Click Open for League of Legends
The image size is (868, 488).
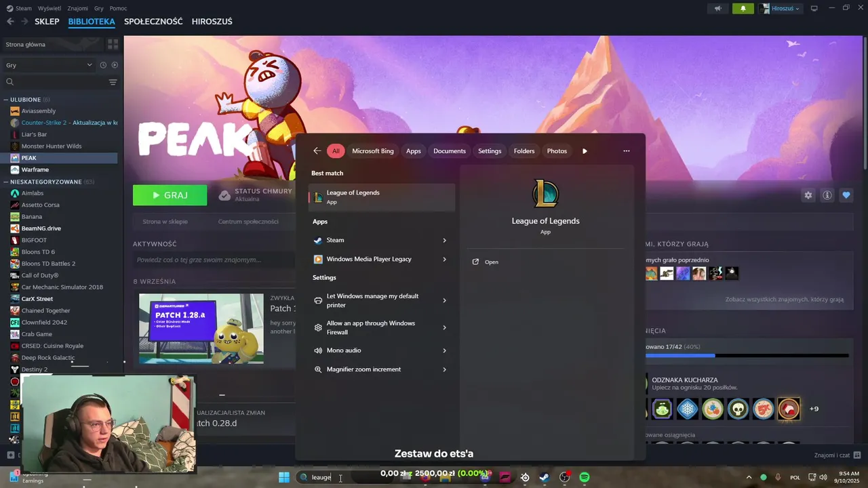point(492,262)
